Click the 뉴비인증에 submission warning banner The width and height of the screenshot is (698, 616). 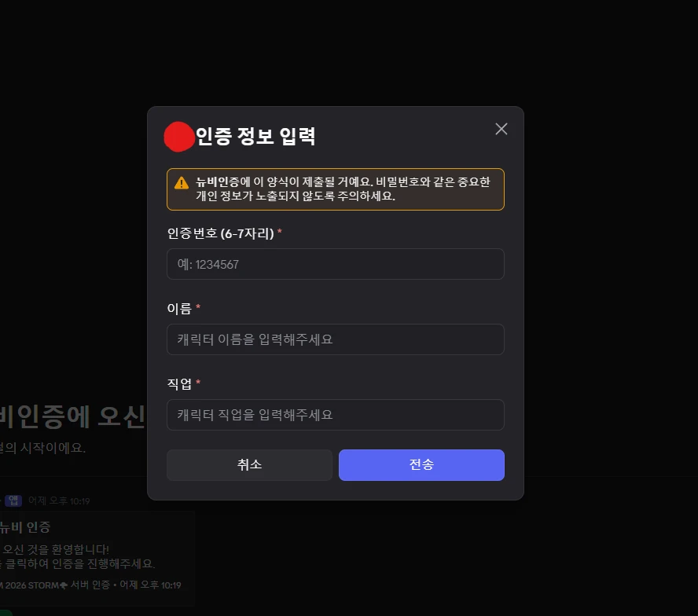pyautogui.click(x=335, y=189)
